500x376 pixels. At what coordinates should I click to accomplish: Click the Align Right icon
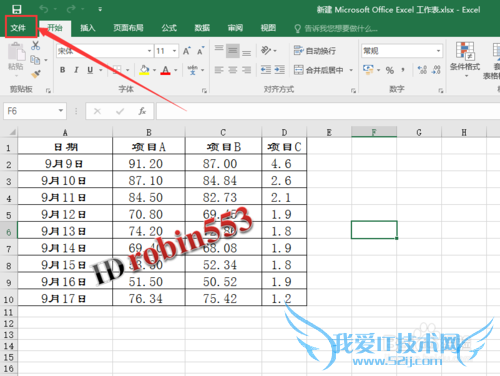pos(246,70)
